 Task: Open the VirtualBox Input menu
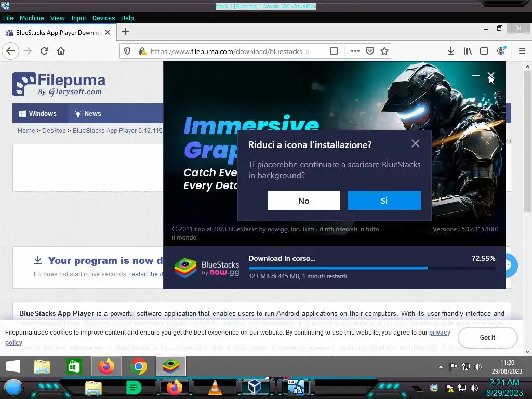(78, 18)
